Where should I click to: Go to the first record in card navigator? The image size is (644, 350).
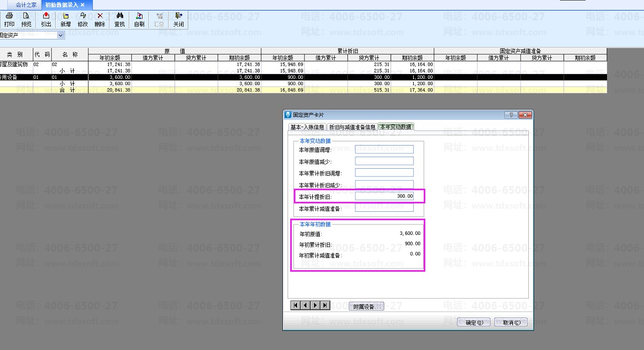295,305
